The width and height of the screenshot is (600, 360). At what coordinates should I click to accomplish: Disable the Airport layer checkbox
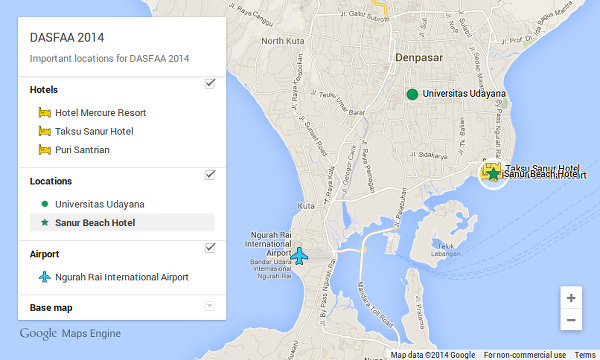pos(210,248)
